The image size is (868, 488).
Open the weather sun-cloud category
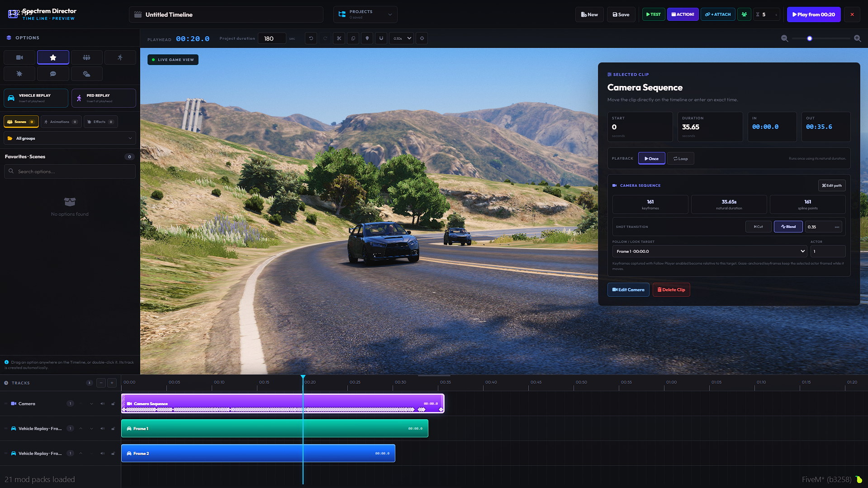86,74
